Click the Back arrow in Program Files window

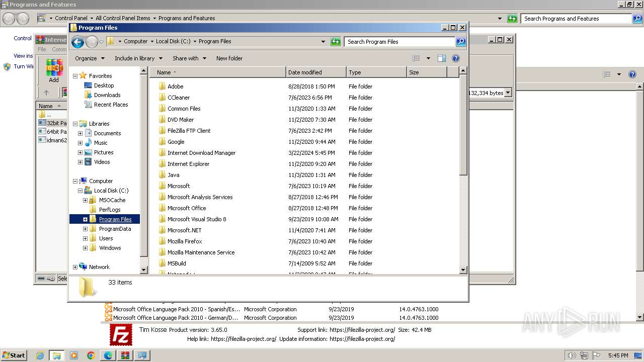pyautogui.click(x=77, y=42)
